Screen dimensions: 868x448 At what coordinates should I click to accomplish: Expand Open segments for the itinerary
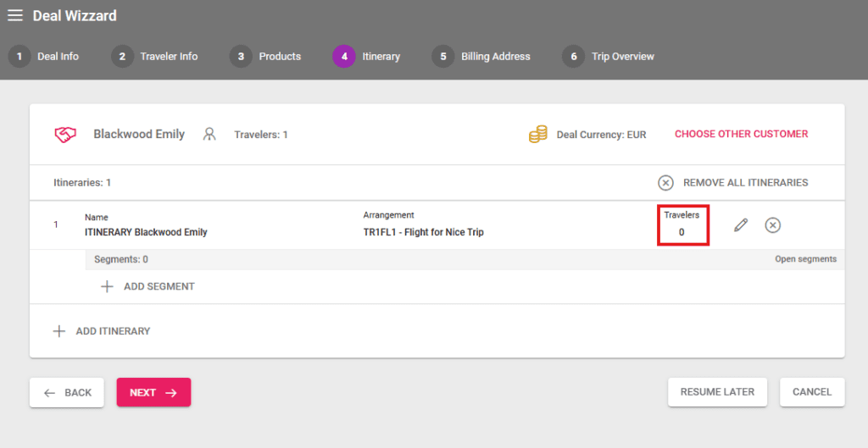pos(804,259)
